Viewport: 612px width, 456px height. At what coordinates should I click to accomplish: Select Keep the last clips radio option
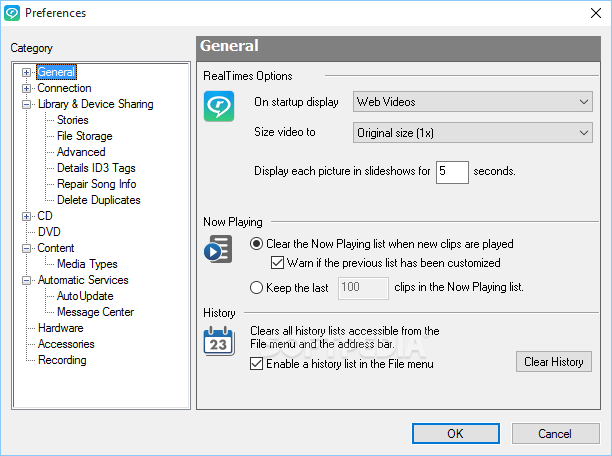pyautogui.click(x=257, y=288)
